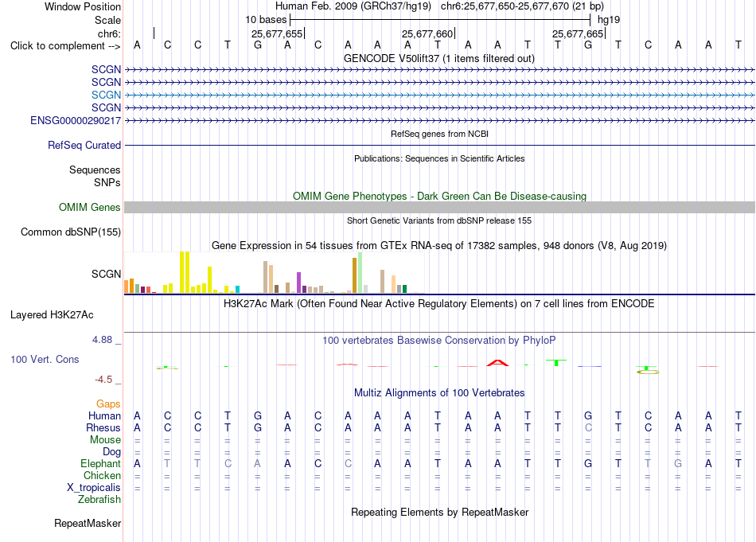This screenshot has width=756, height=542.
Task: Select the Dog alignment row label
Action: (112, 452)
